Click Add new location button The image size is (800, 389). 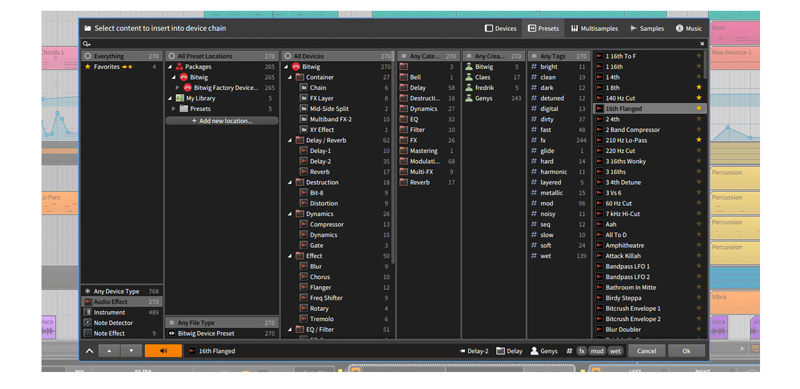222,121
